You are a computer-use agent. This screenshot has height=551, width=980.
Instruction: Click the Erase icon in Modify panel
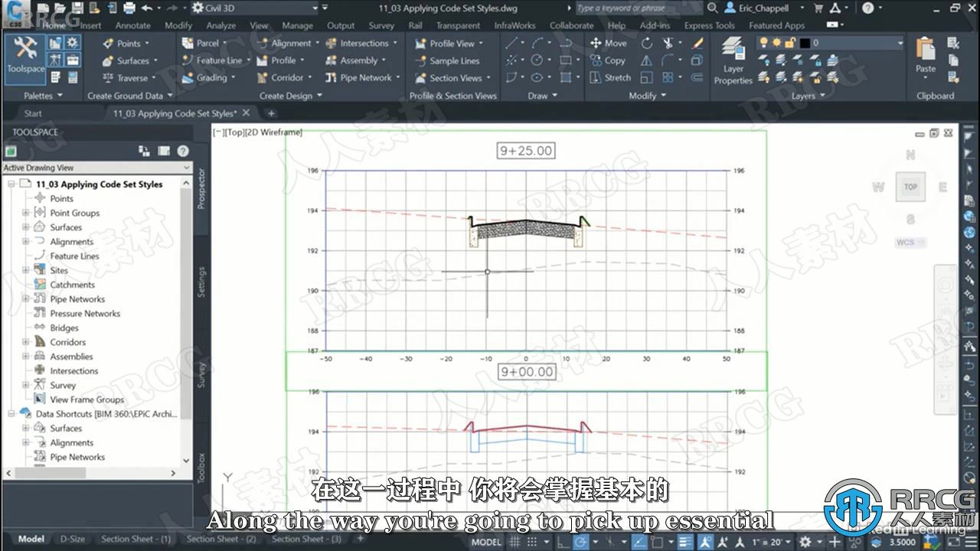click(x=697, y=44)
